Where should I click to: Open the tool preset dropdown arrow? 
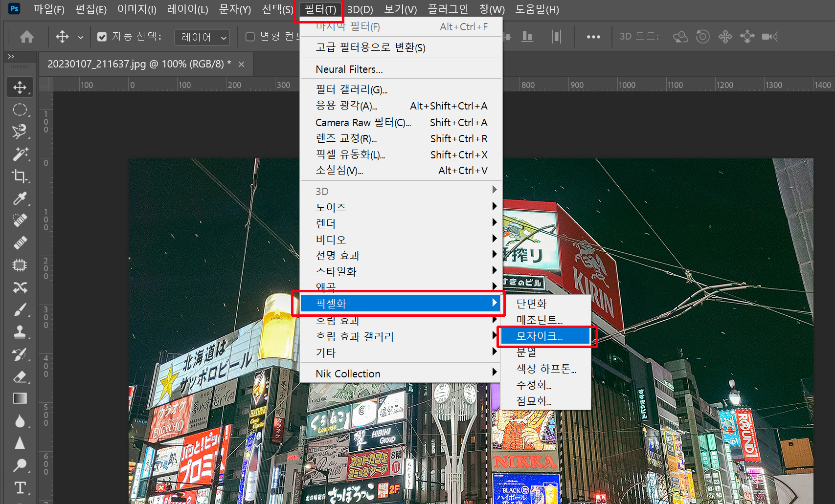click(x=81, y=37)
